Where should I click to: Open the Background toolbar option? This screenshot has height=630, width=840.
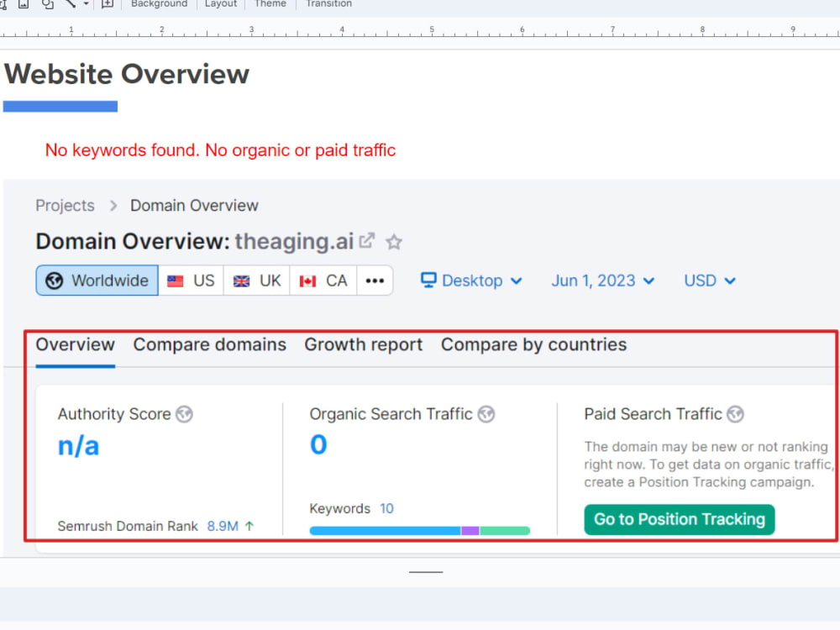click(159, 3)
